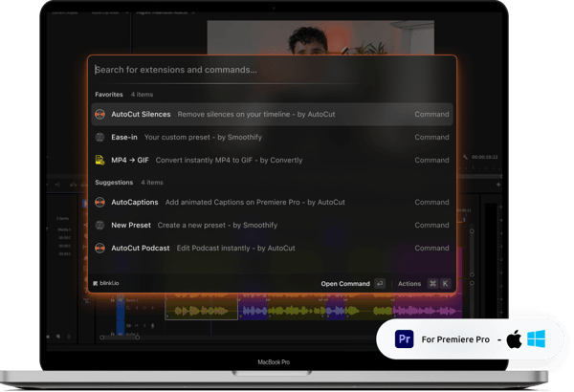Open the Actions menu in footer

point(408,284)
